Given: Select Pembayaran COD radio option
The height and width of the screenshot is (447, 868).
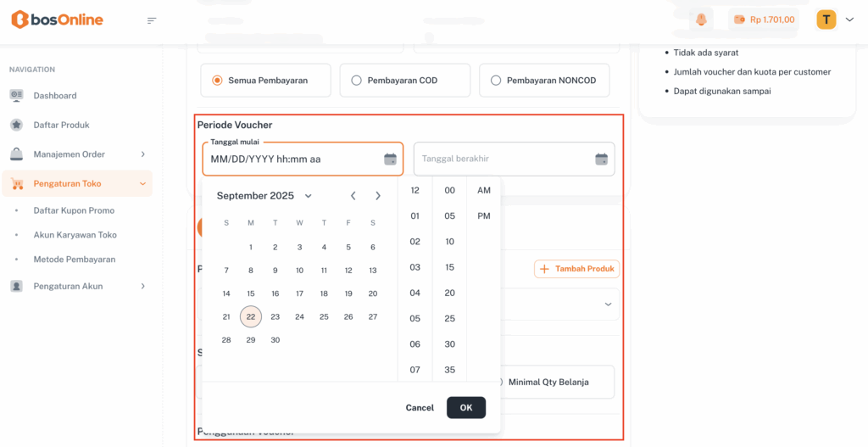Looking at the screenshot, I should 357,81.
